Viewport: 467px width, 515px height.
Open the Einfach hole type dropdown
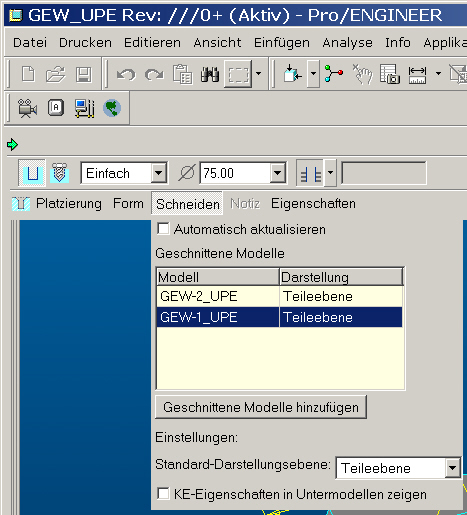coord(159,173)
